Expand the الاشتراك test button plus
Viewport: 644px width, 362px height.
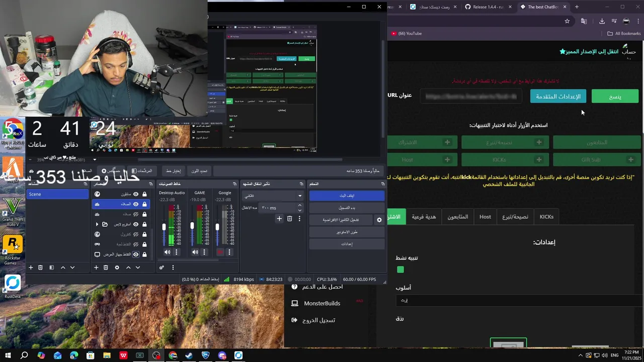447,142
